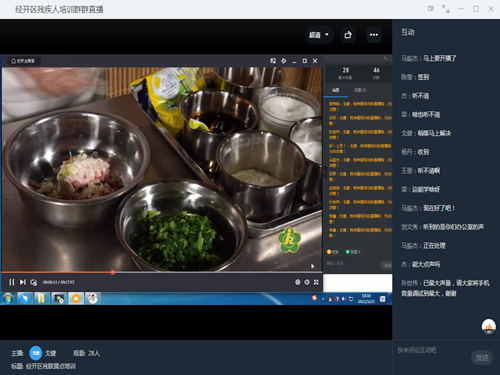Screen dimensions: 500x375
Task: Click the diagonal-arrows fullscreen icon in title bar
Action: click(446, 9)
